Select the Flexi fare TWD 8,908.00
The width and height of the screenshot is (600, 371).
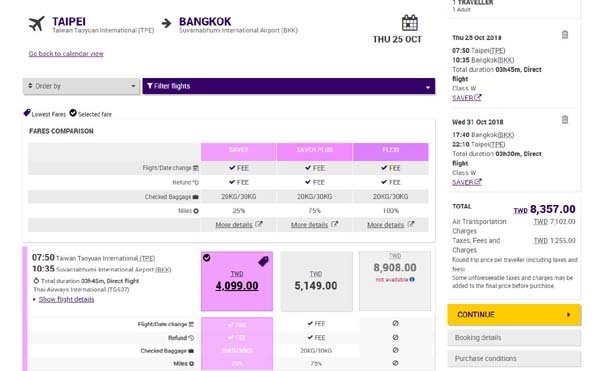pyautogui.click(x=395, y=281)
